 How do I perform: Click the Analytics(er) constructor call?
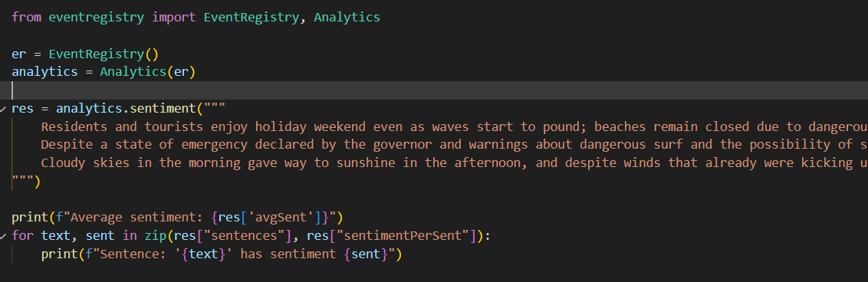tap(148, 72)
